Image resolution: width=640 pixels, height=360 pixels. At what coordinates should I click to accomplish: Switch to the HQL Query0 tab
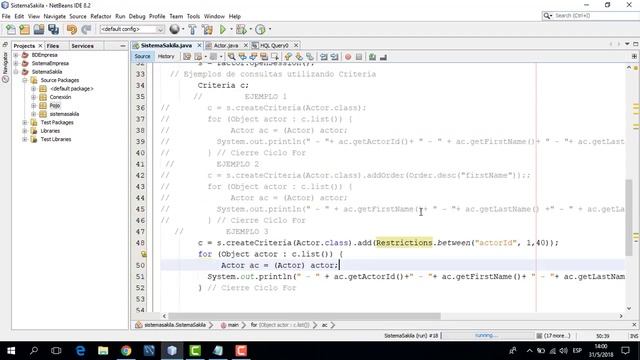[274, 45]
